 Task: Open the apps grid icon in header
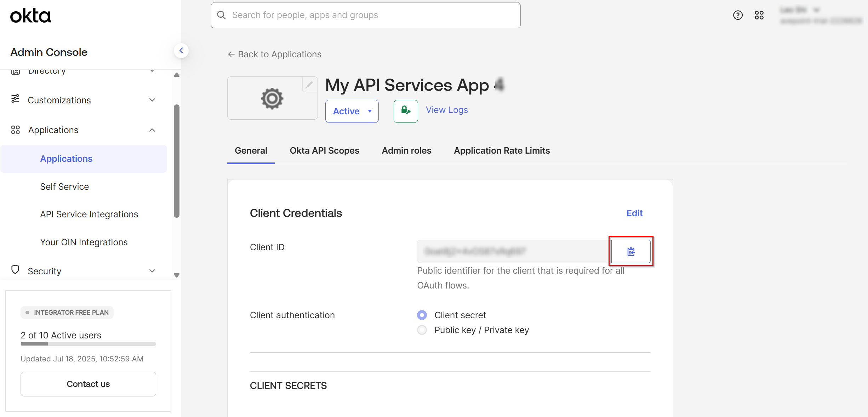759,15
